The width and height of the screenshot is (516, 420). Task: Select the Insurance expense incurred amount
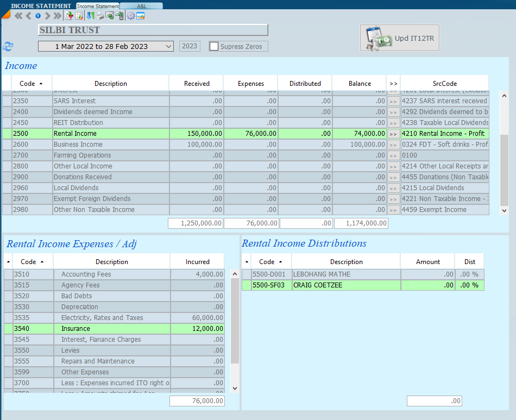[197, 329]
